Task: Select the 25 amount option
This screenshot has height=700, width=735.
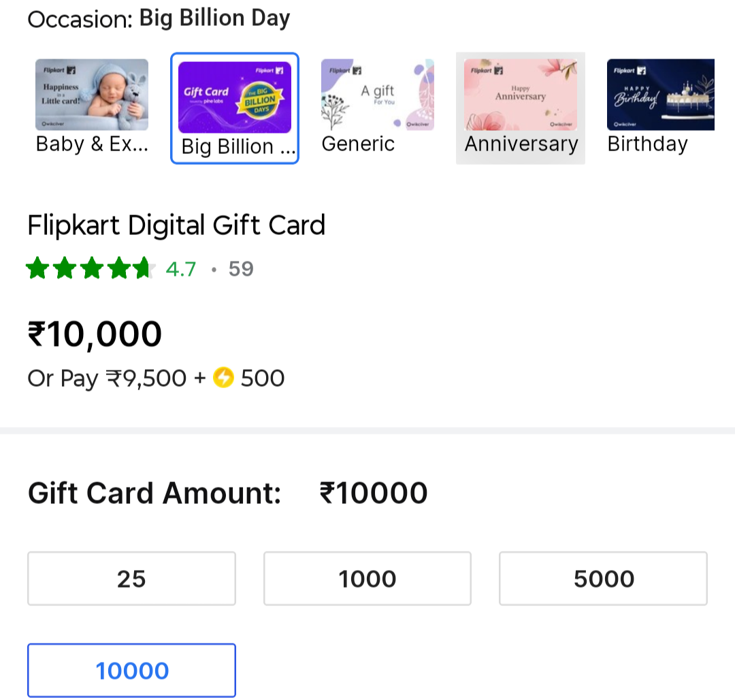Action: tap(131, 579)
